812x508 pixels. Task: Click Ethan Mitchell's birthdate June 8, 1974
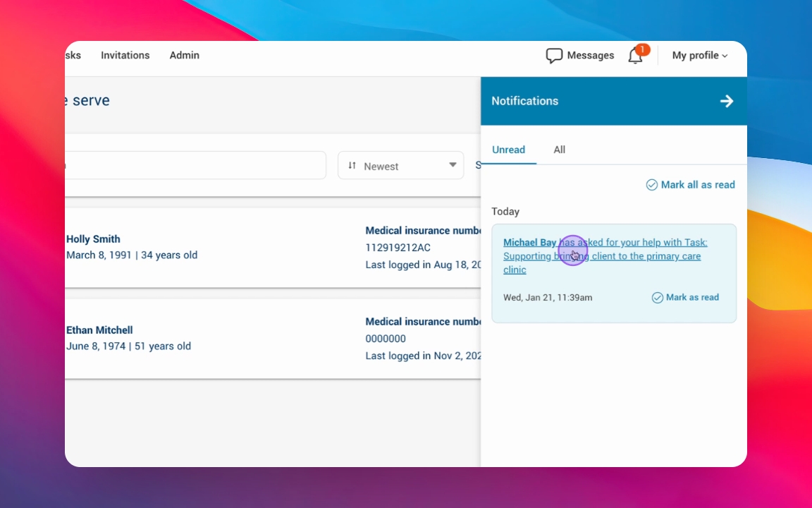96,346
